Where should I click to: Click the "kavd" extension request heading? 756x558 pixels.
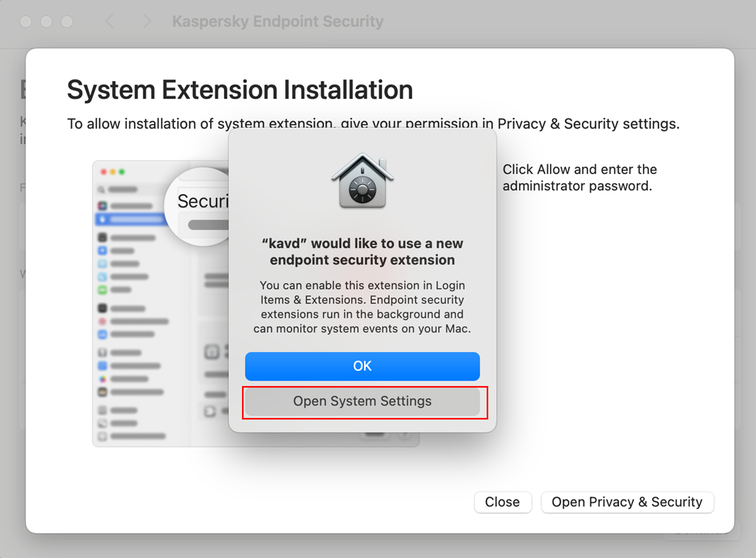pyautogui.click(x=362, y=252)
